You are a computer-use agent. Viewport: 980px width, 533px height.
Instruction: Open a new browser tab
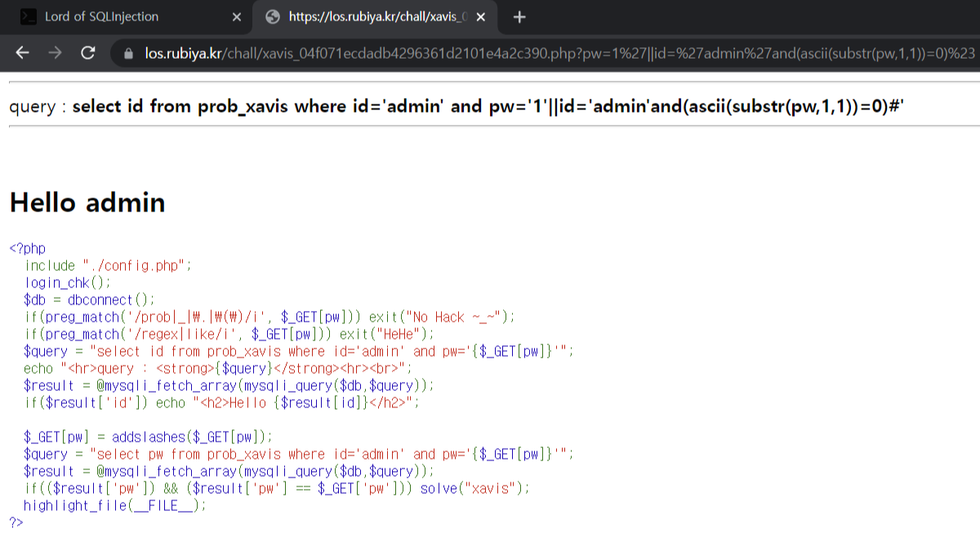tap(519, 17)
